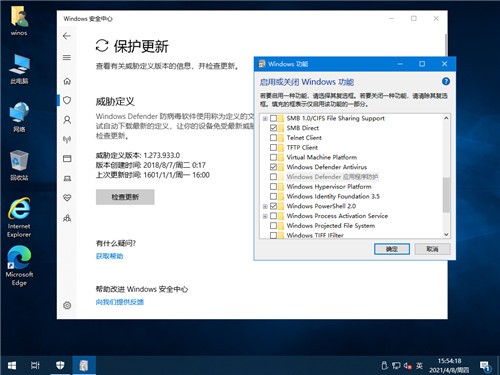
Task: Minimize the Windows Security window
Action: pos(392,19)
